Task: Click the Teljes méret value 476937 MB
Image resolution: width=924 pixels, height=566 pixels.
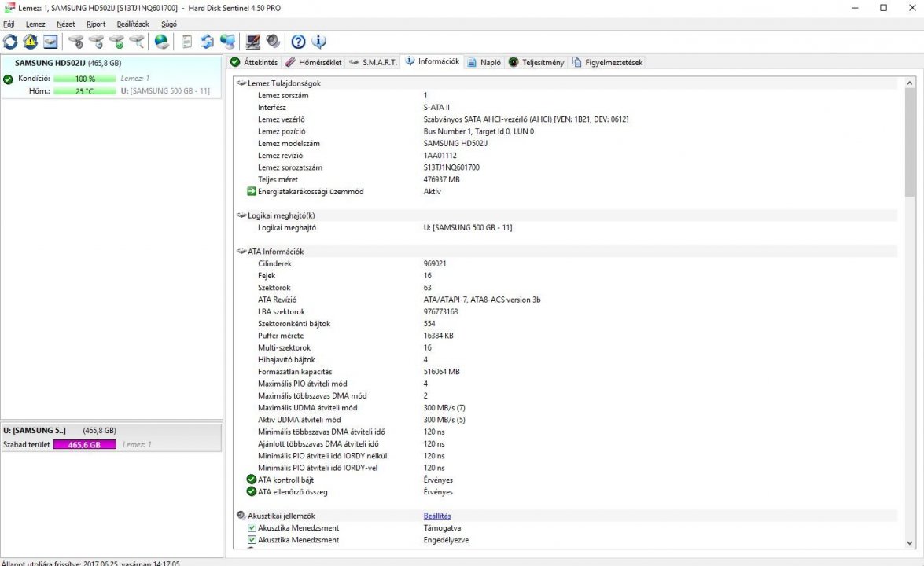Action: [441, 180]
